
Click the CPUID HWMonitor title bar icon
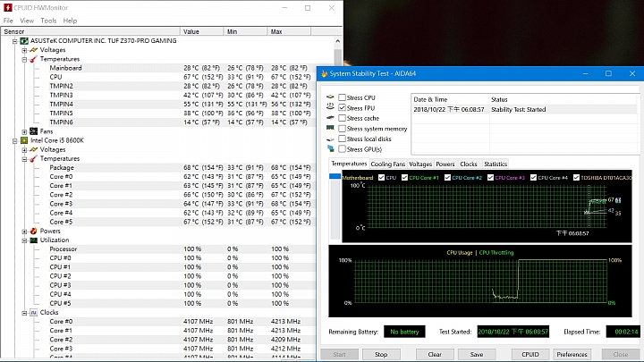click(8, 7)
